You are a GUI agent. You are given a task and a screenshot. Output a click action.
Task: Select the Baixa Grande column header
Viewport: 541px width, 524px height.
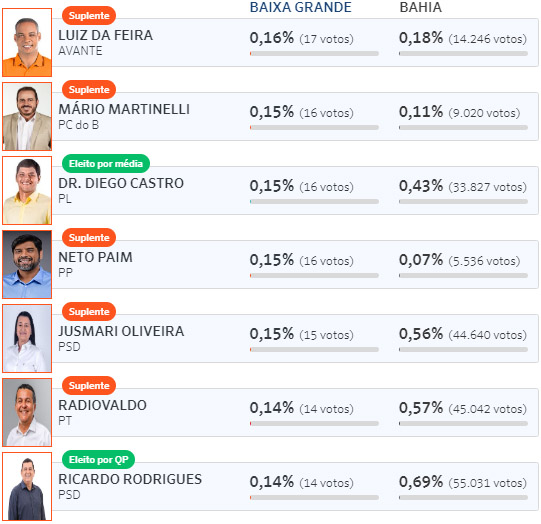(301, 7)
